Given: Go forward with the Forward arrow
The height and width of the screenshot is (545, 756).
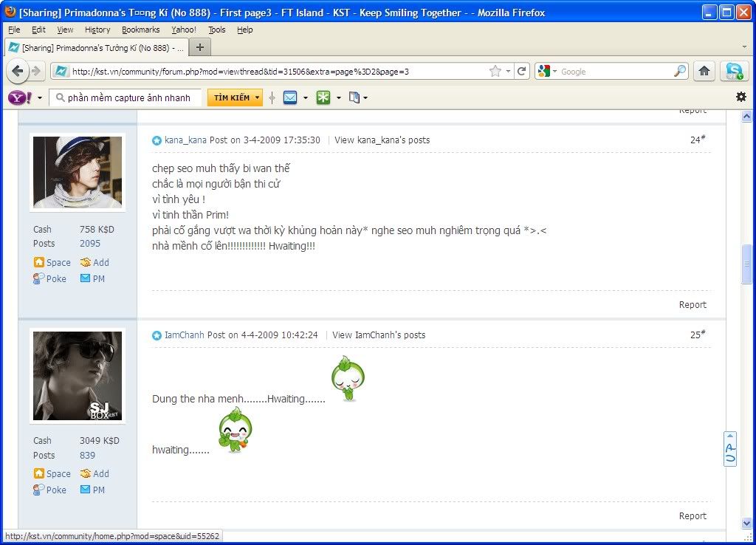Looking at the screenshot, I should (37, 72).
